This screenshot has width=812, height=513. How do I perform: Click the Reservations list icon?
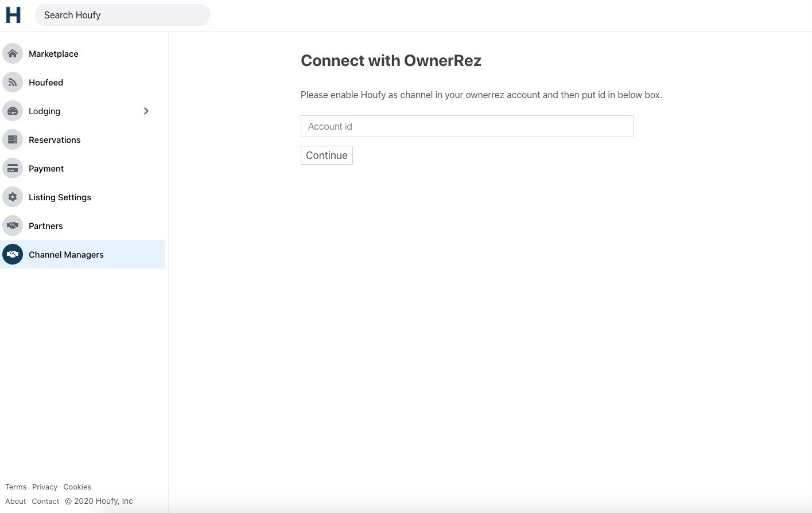13,139
